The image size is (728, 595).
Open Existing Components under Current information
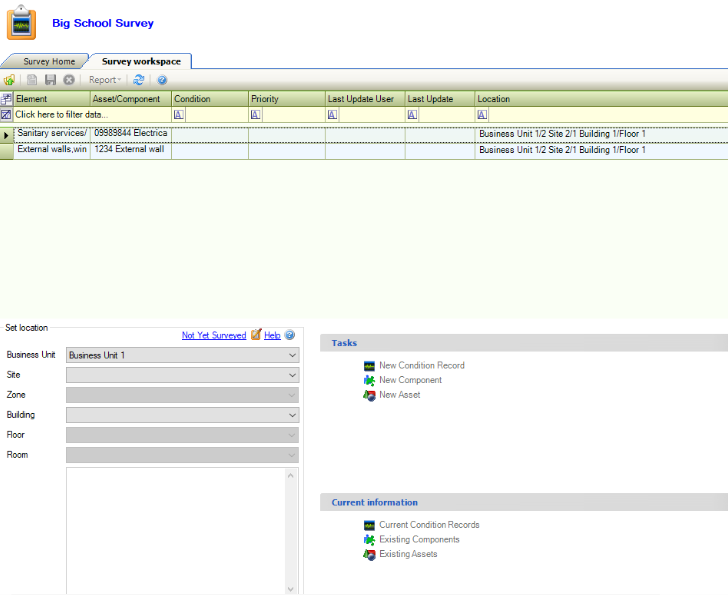(x=418, y=539)
